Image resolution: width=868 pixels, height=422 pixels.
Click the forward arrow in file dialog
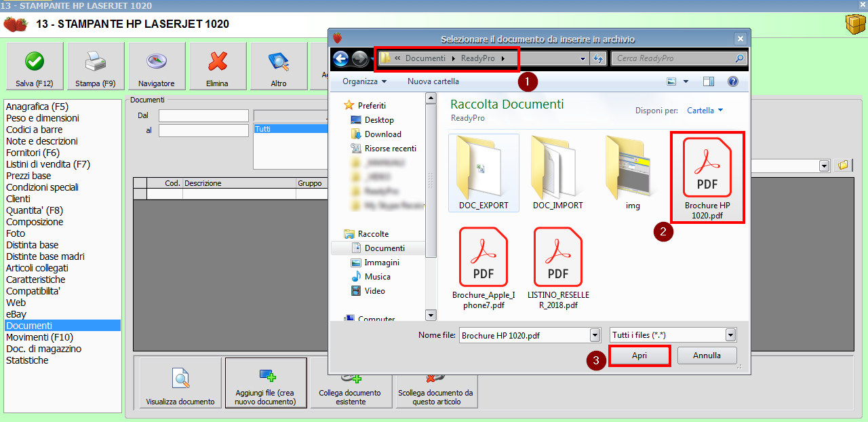point(360,59)
